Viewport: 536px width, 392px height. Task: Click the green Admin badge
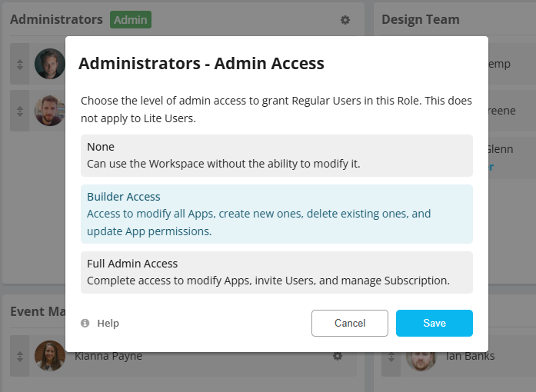click(x=131, y=20)
